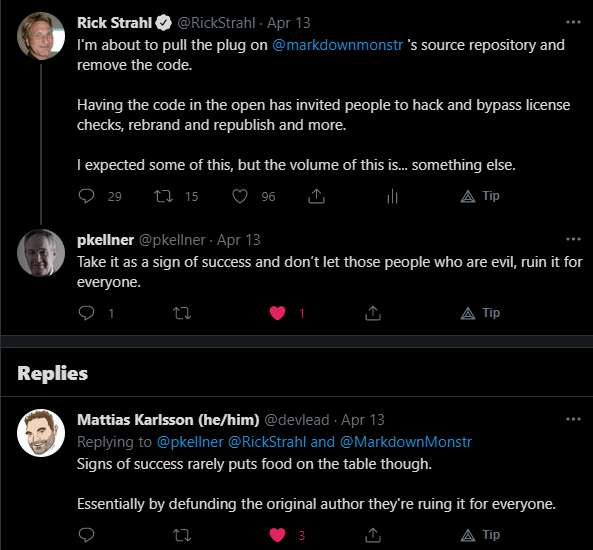
Task: Share pkellner's tweet
Action: click(x=373, y=313)
